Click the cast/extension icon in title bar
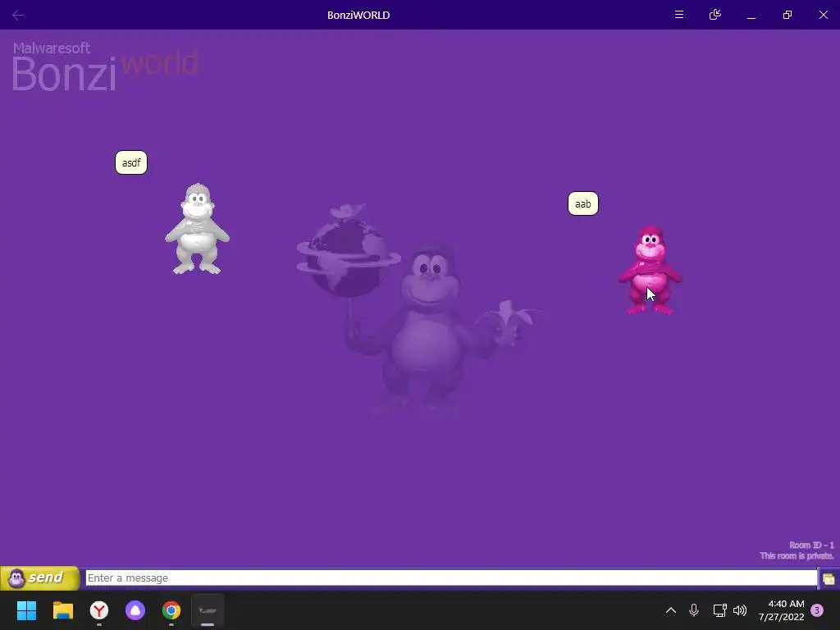 click(x=714, y=15)
